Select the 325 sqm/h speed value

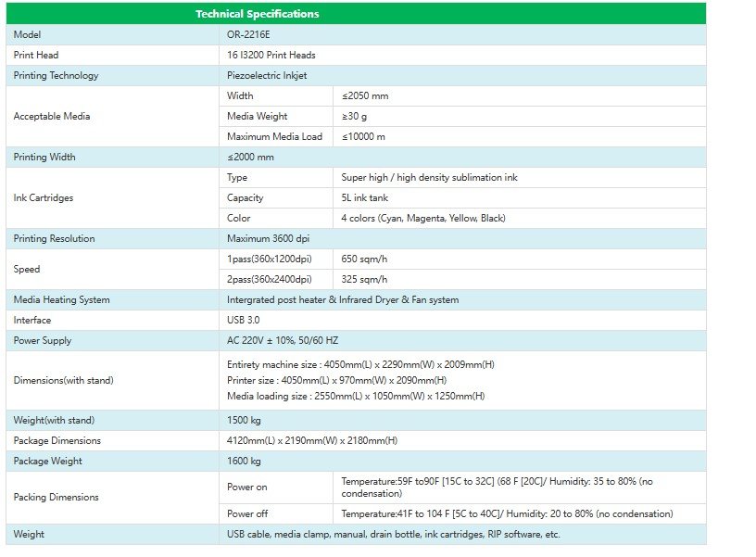pos(365,279)
